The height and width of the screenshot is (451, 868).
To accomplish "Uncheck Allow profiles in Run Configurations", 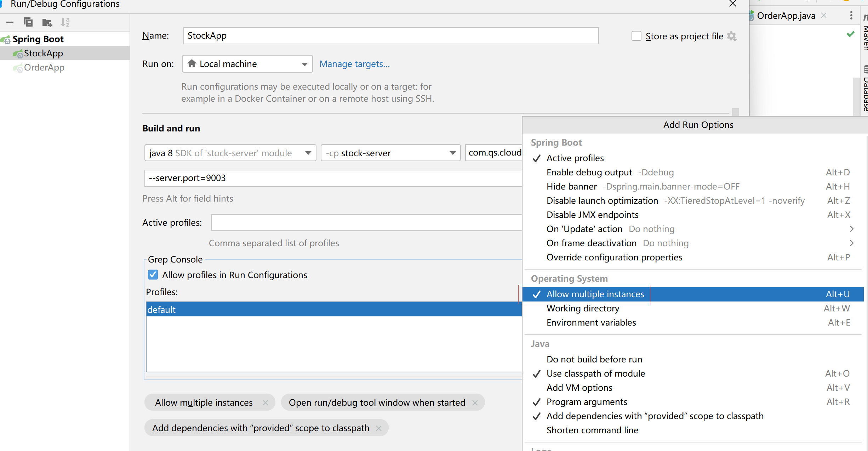I will click(153, 275).
